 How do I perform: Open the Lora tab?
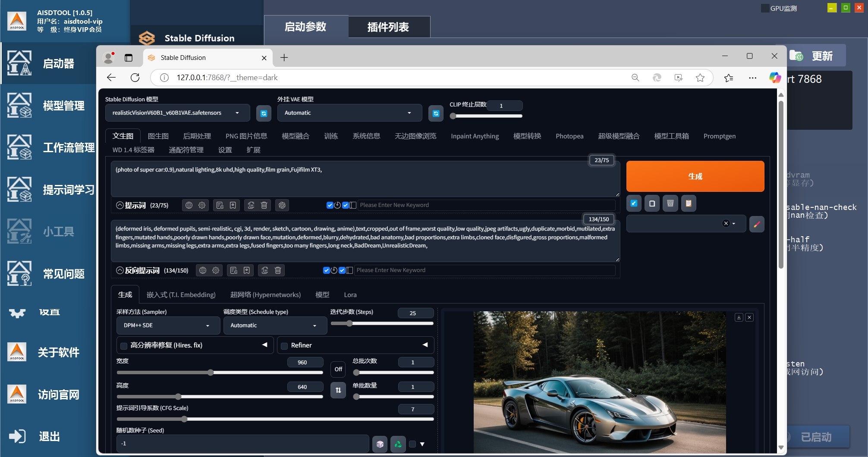coord(350,295)
